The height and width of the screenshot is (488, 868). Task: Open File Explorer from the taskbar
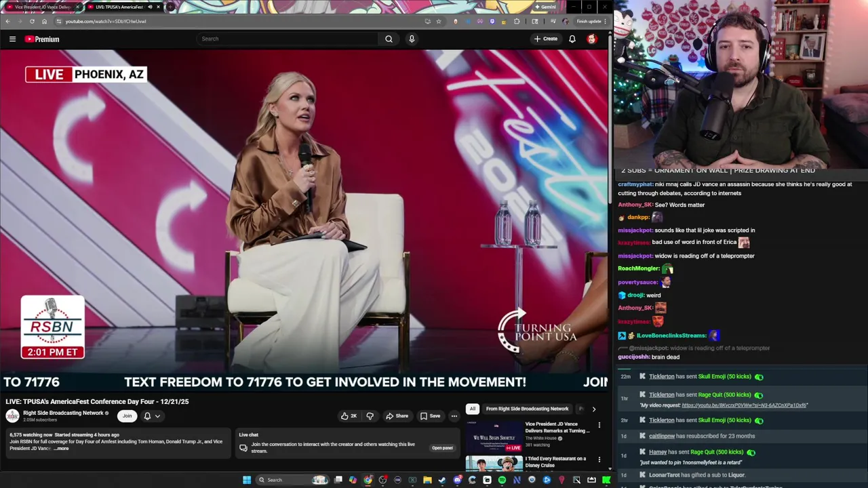point(427,480)
